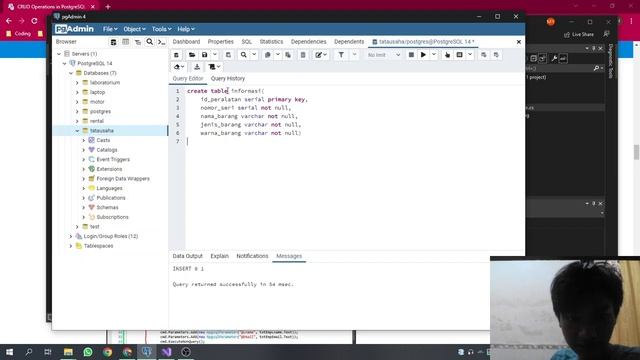The width and height of the screenshot is (640, 360).
Task: Click the Explain Analyze icon
Action: coord(460,55)
